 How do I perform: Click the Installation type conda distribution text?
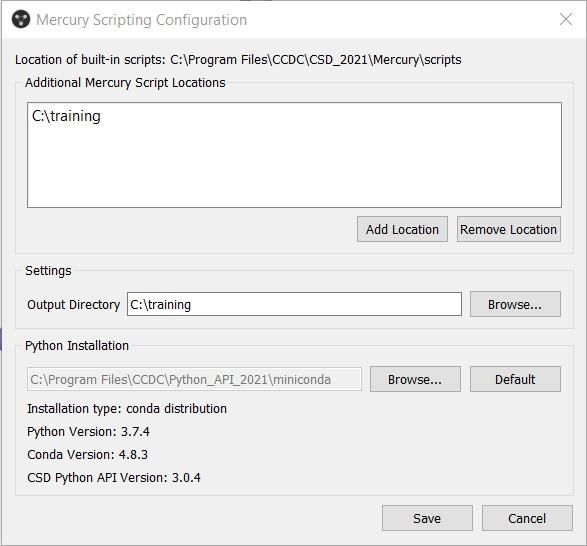pyautogui.click(x=127, y=409)
